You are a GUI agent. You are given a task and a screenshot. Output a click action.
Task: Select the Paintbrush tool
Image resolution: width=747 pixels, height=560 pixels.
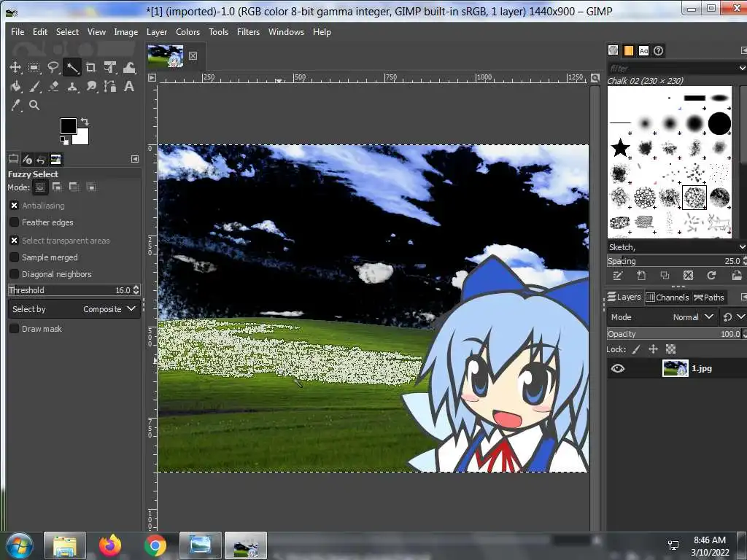34,86
